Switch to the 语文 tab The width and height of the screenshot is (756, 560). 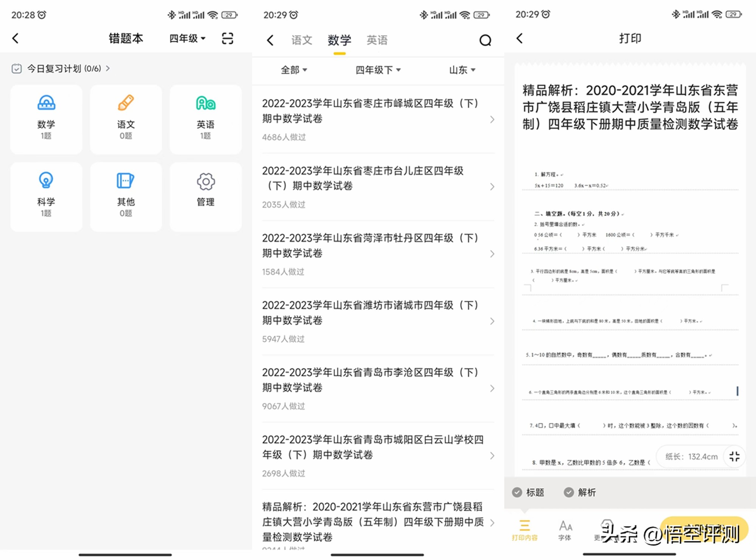click(x=301, y=40)
